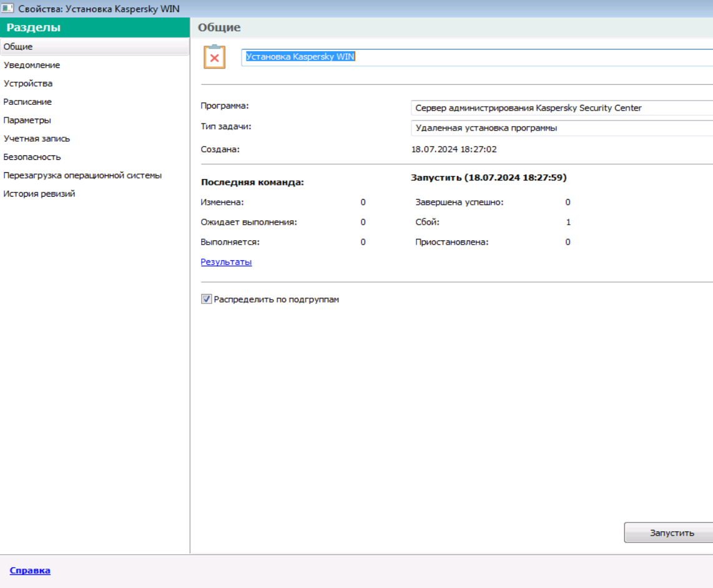The width and height of the screenshot is (713, 588).
Task: Open the 'Учетная запись' section
Action: pos(37,139)
